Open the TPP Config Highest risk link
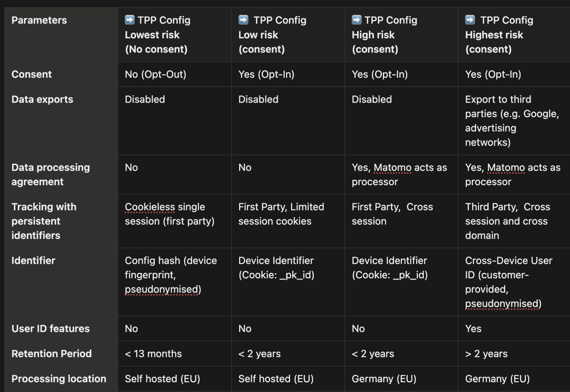The width and height of the screenshot is (570, 392). tap(507, 20)
